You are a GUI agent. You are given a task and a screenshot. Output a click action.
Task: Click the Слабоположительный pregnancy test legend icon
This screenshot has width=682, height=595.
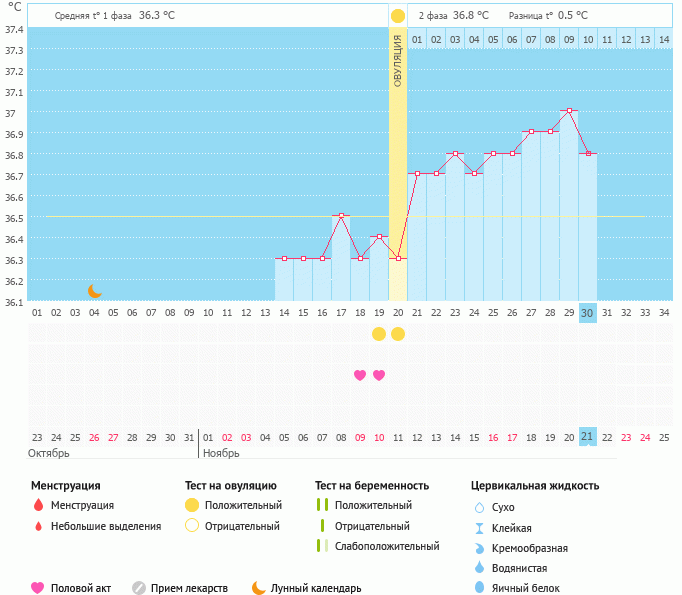(321, 546)
